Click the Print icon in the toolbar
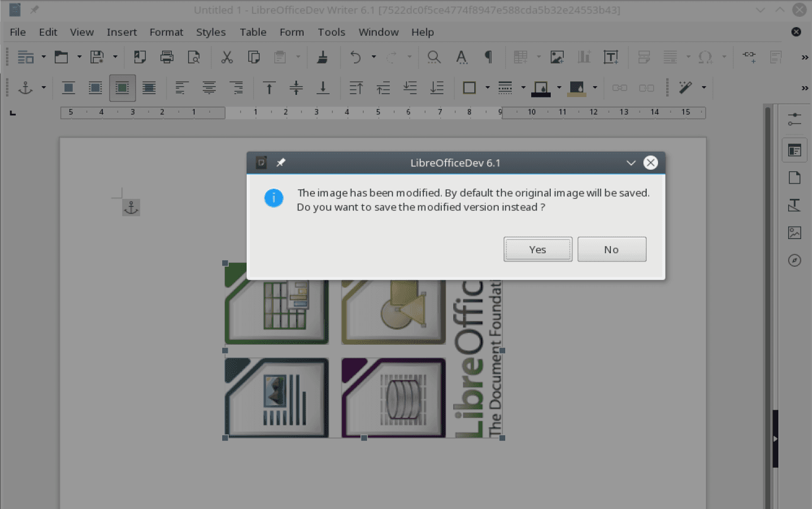812x509 pixels. click(167, 57)
